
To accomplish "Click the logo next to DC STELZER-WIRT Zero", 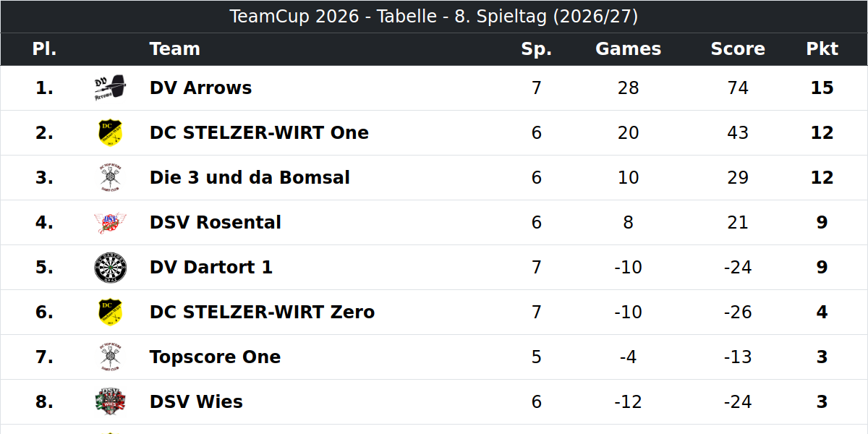I will (110, 312).
